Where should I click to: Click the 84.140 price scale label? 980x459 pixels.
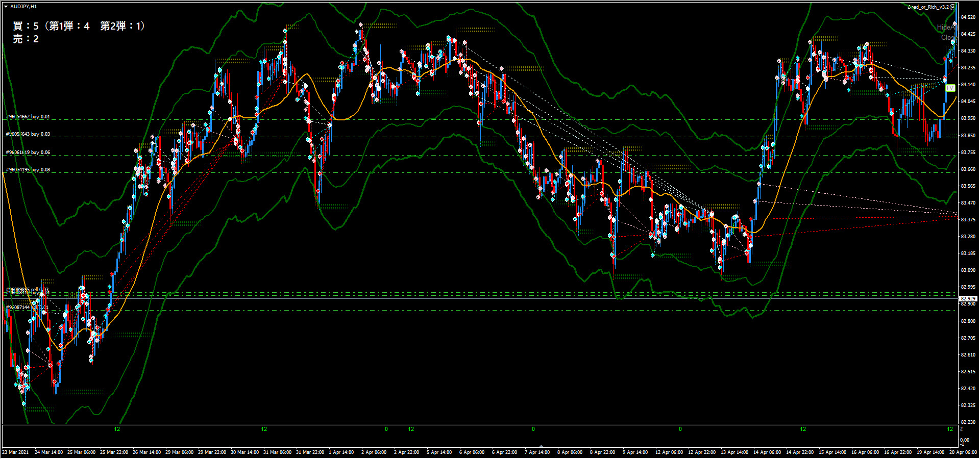(968, 85)
